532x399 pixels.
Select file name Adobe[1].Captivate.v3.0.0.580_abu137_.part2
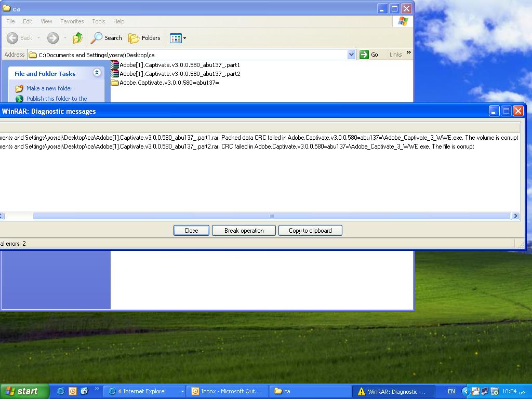point(180,74)
